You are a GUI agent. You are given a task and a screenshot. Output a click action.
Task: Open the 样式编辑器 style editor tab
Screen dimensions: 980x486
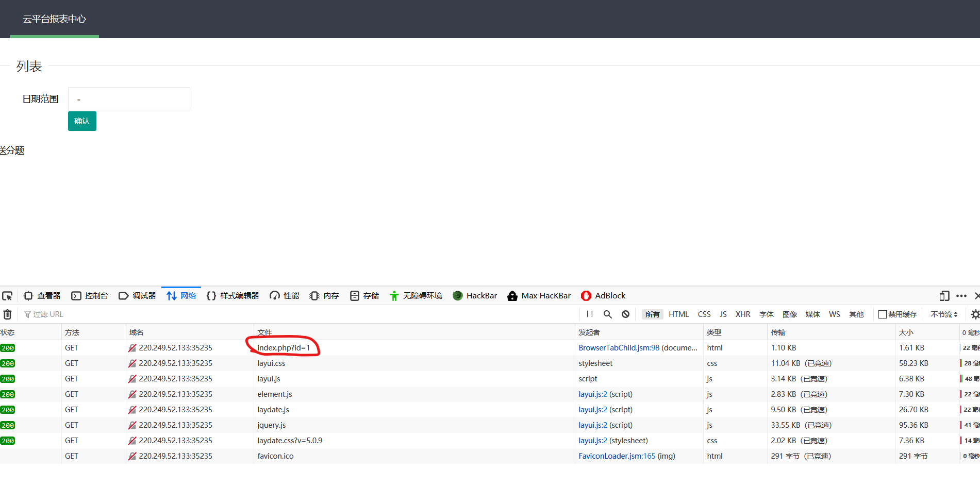pyautogui.click(x=232, y=296)
